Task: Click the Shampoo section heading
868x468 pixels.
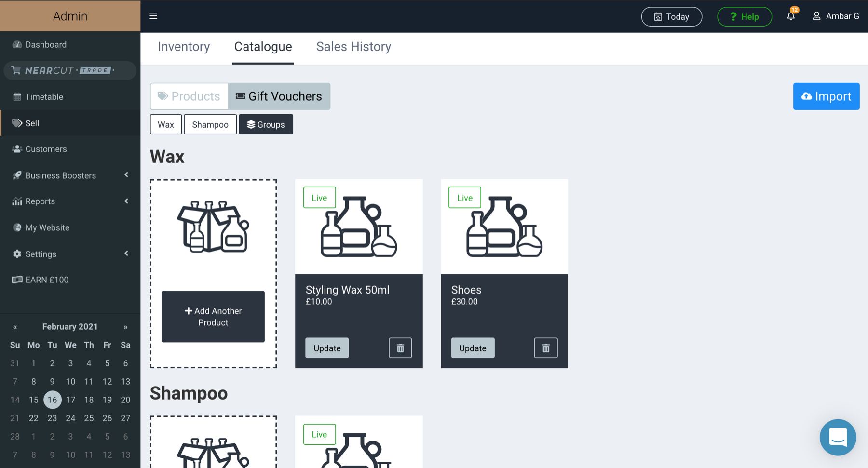Action: click(189, 393)
